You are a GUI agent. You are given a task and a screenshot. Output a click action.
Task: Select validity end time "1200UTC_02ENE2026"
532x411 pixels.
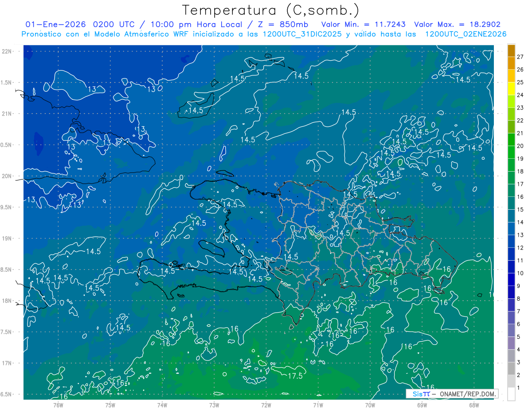click(465, 34)
